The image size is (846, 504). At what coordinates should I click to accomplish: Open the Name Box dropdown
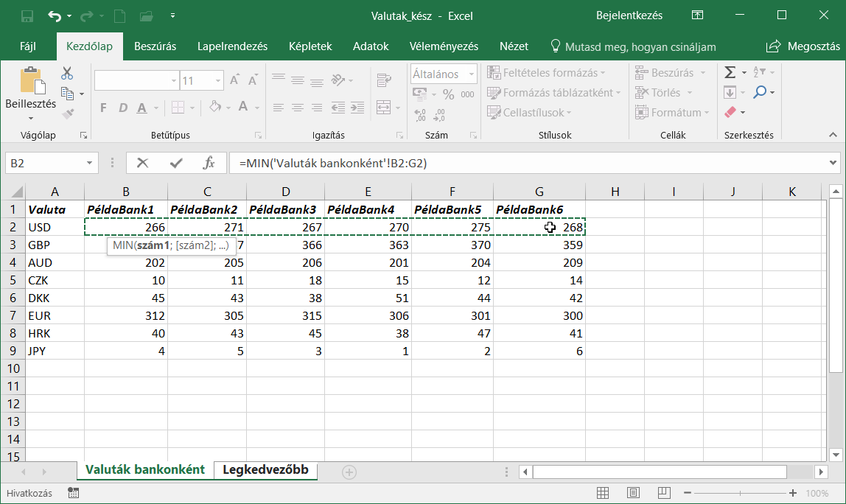[90, 163]
